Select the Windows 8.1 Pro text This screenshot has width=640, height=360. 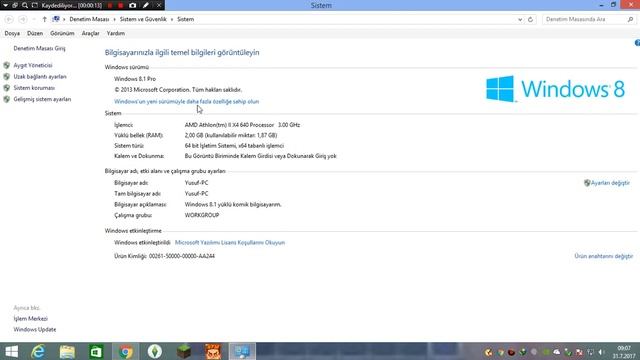pos(135,79)
